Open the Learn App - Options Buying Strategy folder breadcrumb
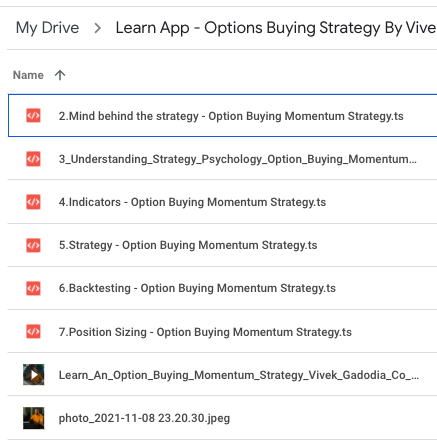Screen dimensions: 437x441 [x=276, y=28]
